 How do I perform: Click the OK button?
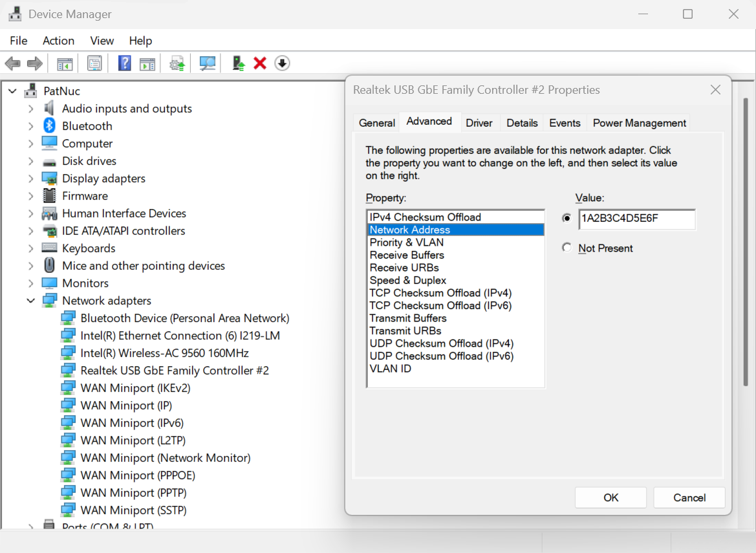point(610,497)
